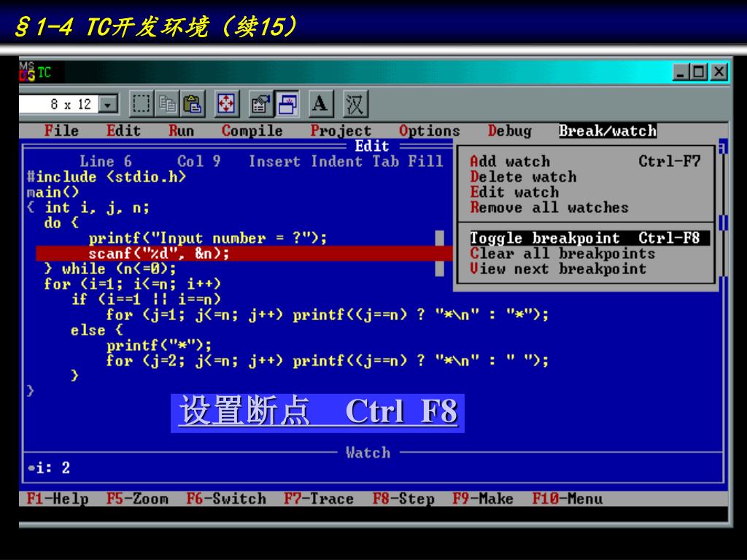This screenshot has height=560, width=747.
Task: Open the Edit menu
Action: (x=123, y=131)
